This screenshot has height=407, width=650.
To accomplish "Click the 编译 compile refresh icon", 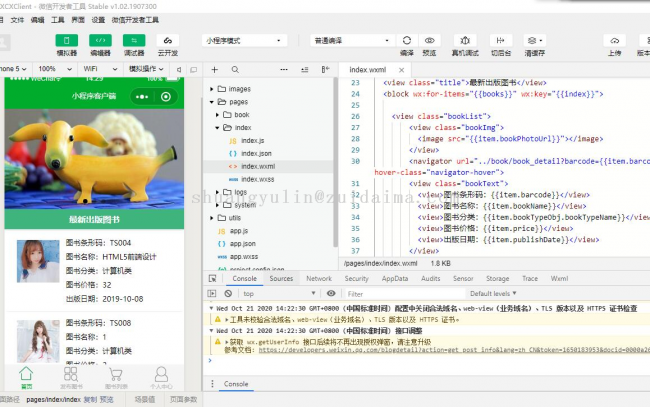I will [x=406, y=40].
